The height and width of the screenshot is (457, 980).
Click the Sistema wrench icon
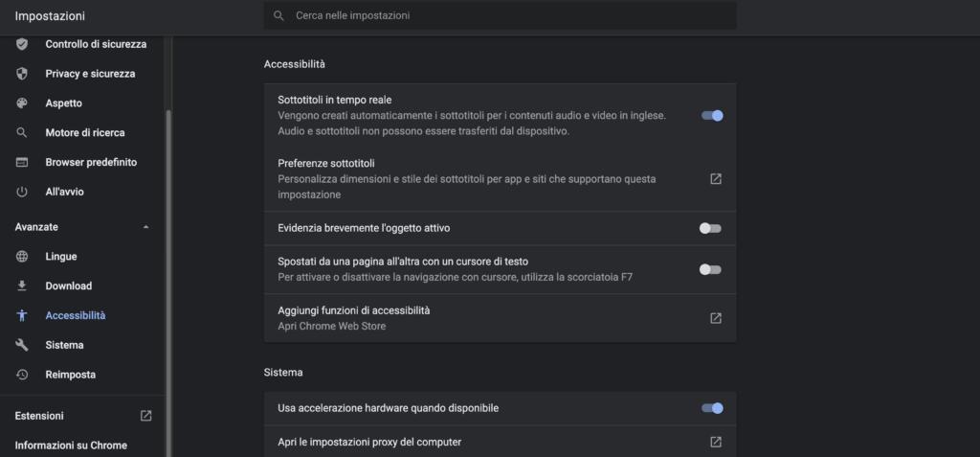pyautogui.click(x=22, y=345)
